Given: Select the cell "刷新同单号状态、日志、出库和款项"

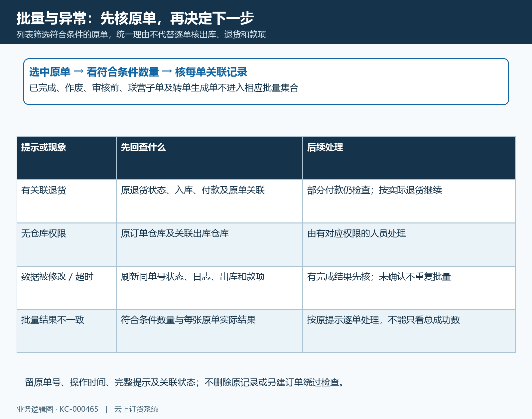Looking at the screenshot, I should [209, 288].
